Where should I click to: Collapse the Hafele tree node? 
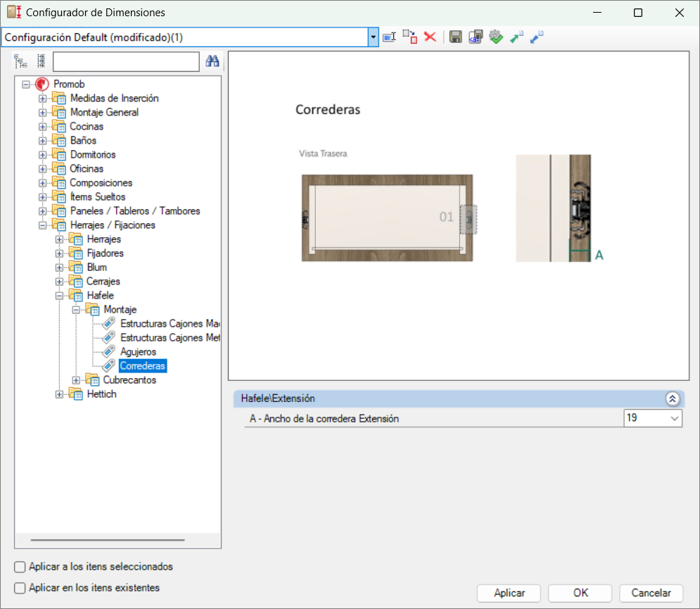[59, 296]
